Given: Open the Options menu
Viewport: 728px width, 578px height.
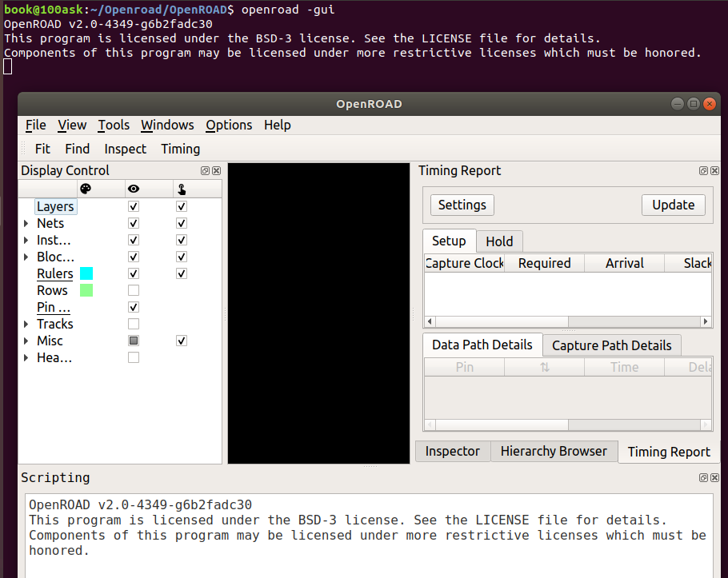Looking at the screenshot, I should (229, 125).
